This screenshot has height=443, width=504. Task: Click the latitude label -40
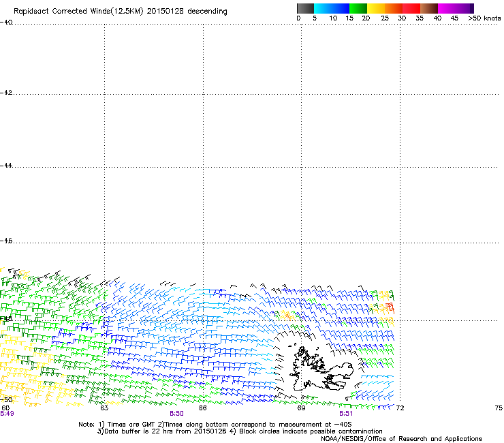[x=6, y=22]
